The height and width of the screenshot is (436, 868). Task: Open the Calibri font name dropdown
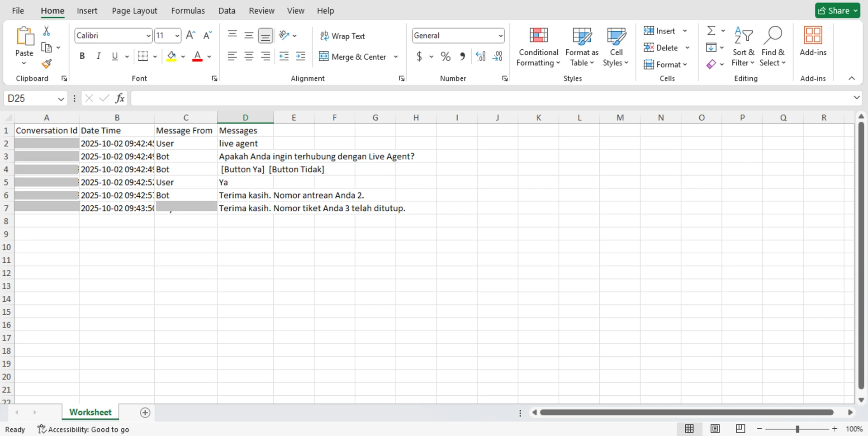148,36
